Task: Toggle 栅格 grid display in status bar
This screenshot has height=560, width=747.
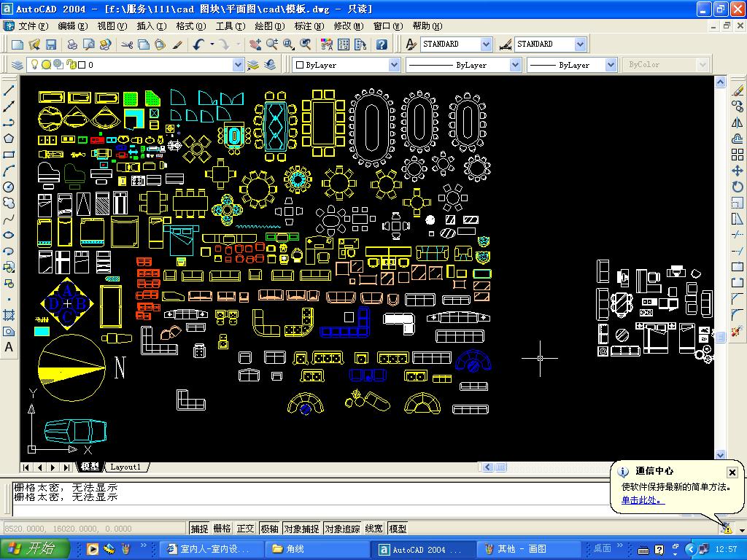Action: (x=222, y=529)
